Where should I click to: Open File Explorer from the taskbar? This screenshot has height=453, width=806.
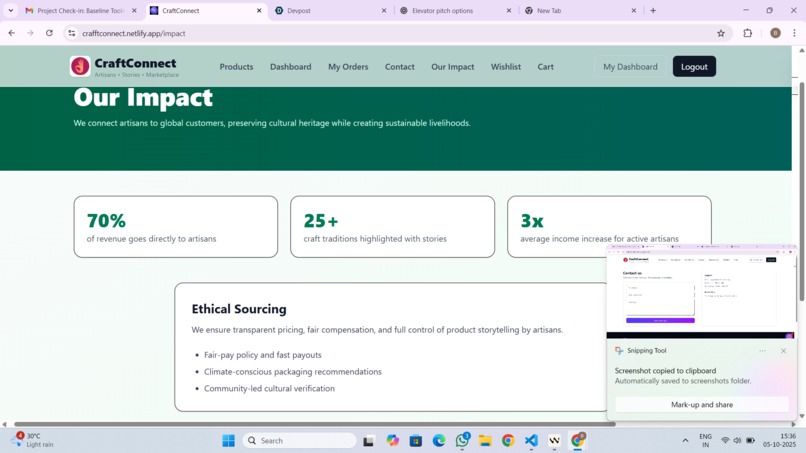(485, 441)
